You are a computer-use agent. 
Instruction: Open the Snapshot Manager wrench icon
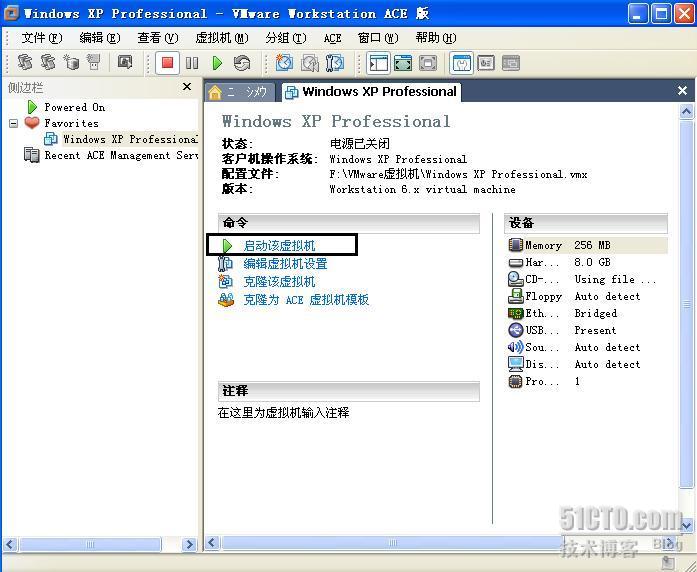pyautogui.click(x=334, y=63)
